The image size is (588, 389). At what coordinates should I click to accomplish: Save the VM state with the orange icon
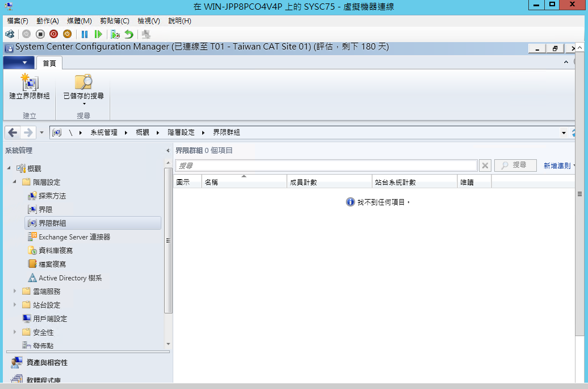pos(67,34)
